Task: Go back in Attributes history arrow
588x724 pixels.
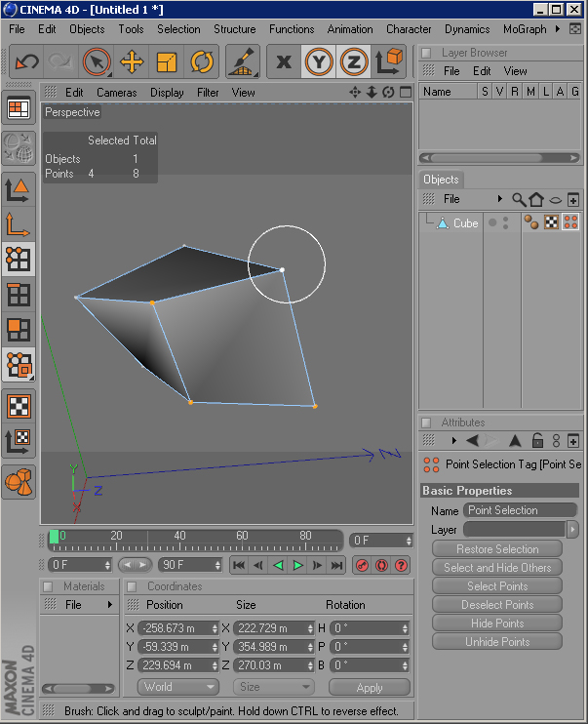Action: [x=473, y=440]
